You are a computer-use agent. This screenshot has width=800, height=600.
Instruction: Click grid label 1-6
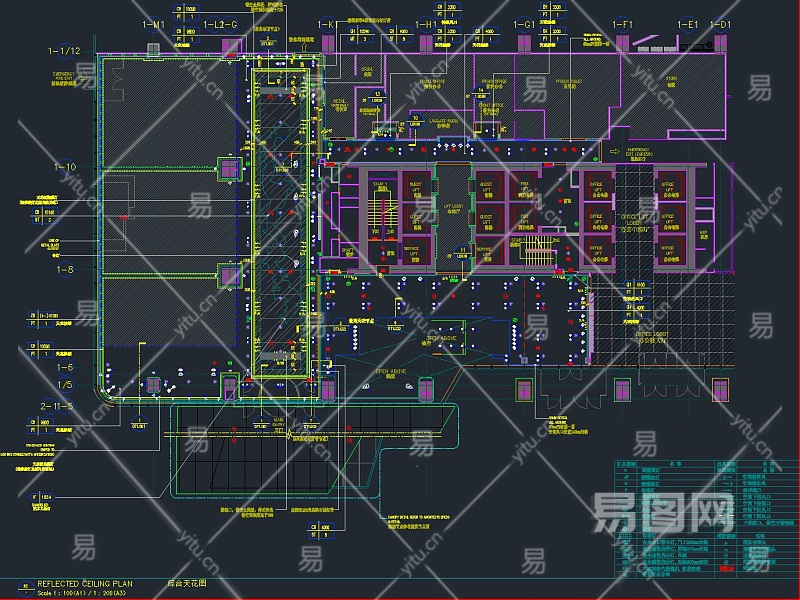click(x=65, y=367)
